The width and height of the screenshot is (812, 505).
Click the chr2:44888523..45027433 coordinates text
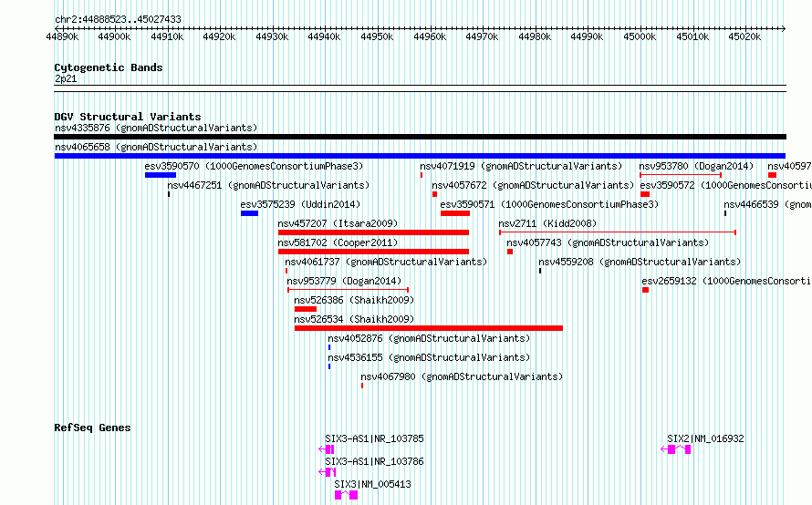[118, 20]
